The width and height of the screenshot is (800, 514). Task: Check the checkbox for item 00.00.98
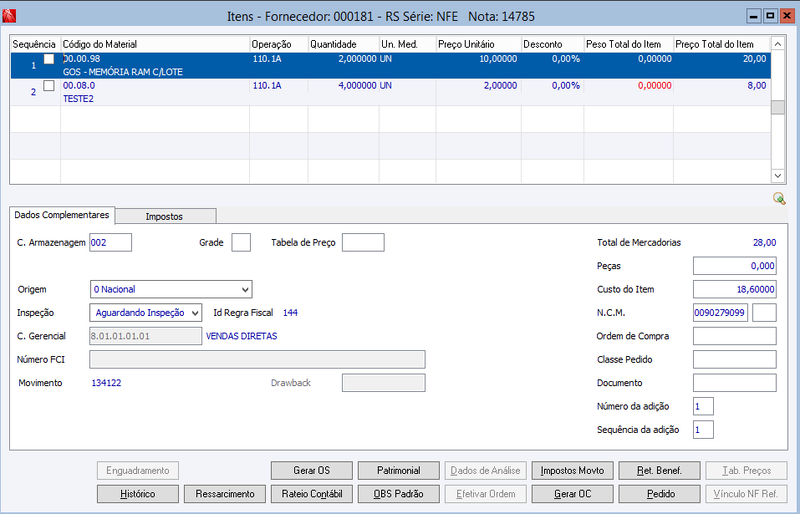(48, 59)
